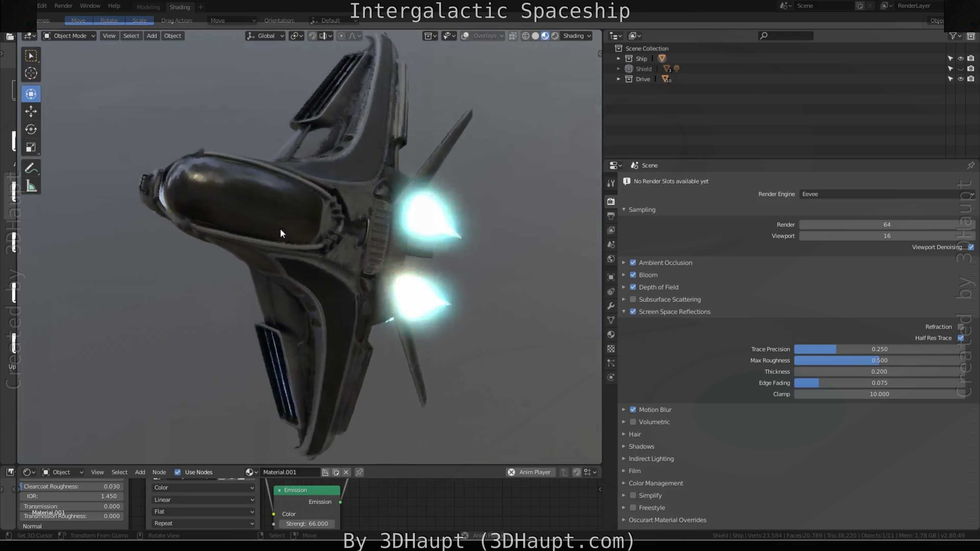
Task: Open the Add menu in the 3D viewport header
Action: point(151,36)
